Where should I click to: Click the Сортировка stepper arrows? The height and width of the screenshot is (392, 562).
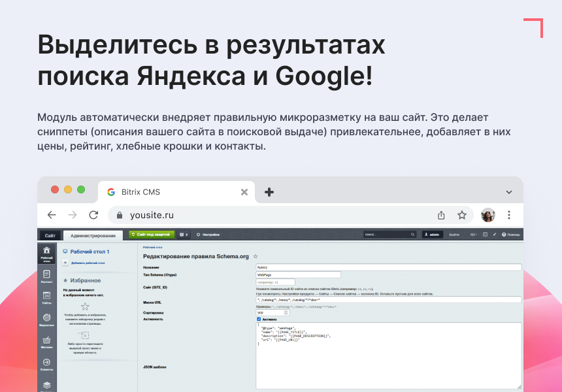tap(286, 313)
